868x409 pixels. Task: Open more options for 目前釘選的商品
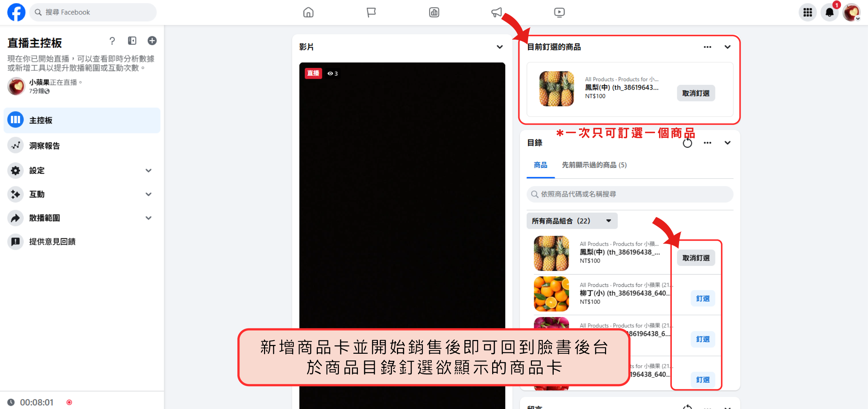[x=707, y=47]
